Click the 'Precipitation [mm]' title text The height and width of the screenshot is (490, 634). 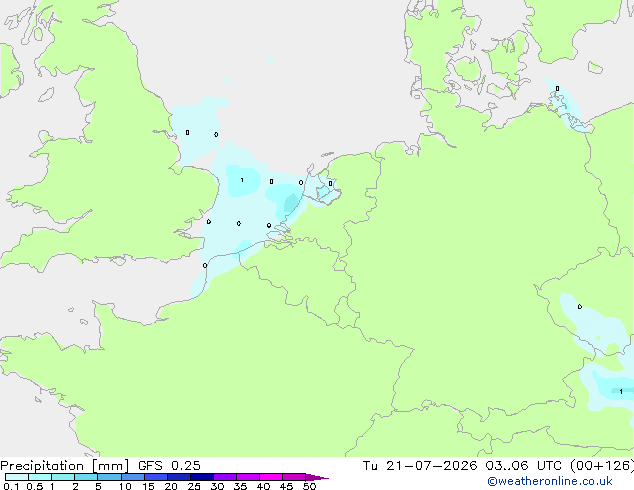point(64,466)
